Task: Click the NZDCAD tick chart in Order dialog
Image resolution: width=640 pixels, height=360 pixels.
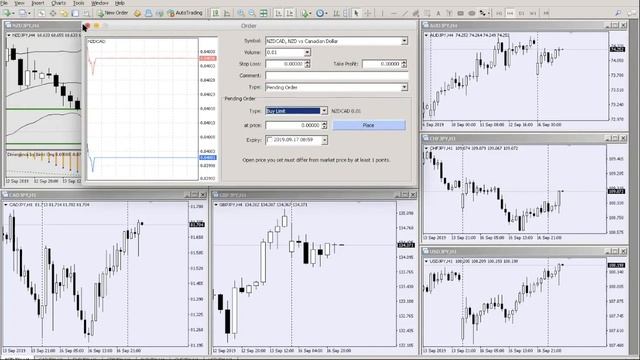Action: [142, 109]
